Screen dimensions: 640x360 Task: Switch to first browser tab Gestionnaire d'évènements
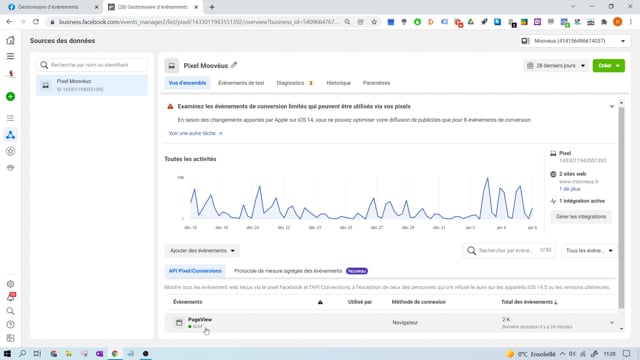coord(52,7)
